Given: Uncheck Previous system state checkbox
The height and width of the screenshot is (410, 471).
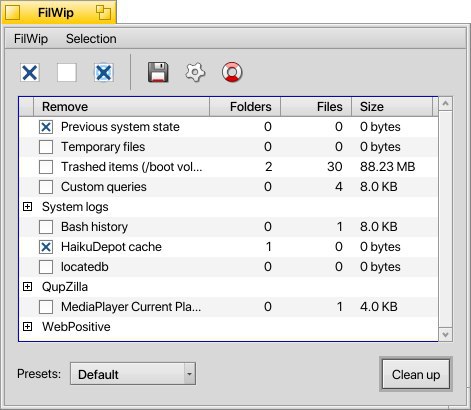Looking at the screenshot, I should point(46,127).
